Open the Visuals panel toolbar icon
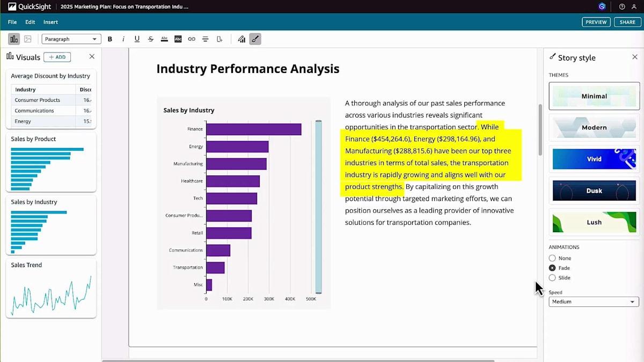Image resolution: width=644 pixels, height=362 pixels. coord(14,39)
